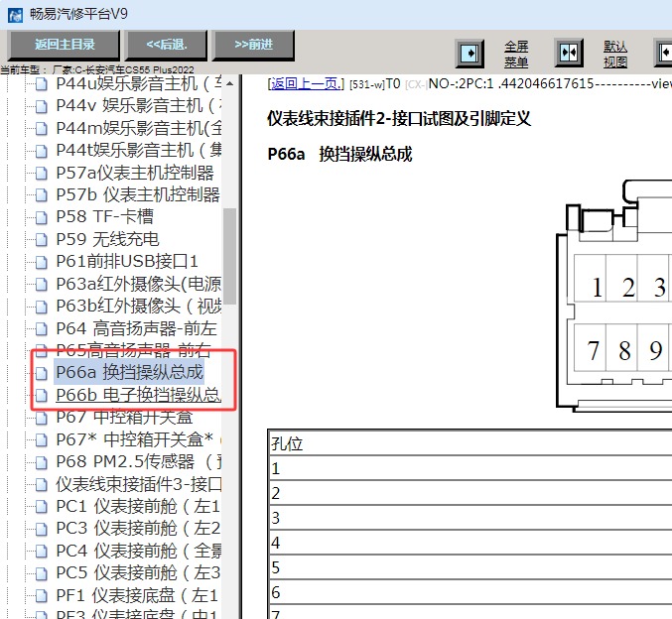Click table row for 孔位 2
Viewport: 672px width, 619px height.
click(x=470, y=493)
